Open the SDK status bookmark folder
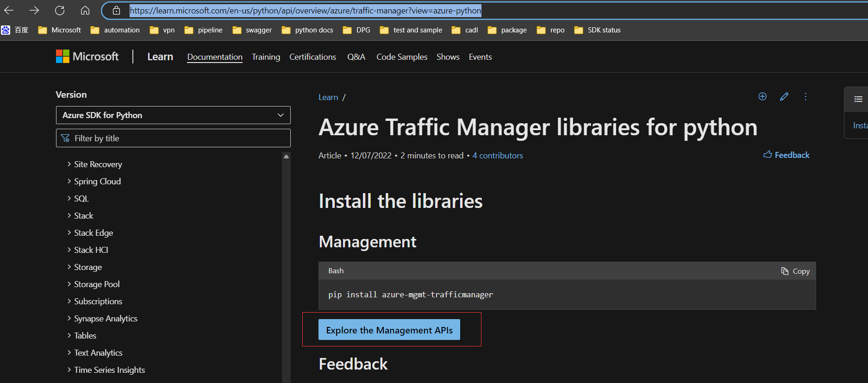 [597, 30]
